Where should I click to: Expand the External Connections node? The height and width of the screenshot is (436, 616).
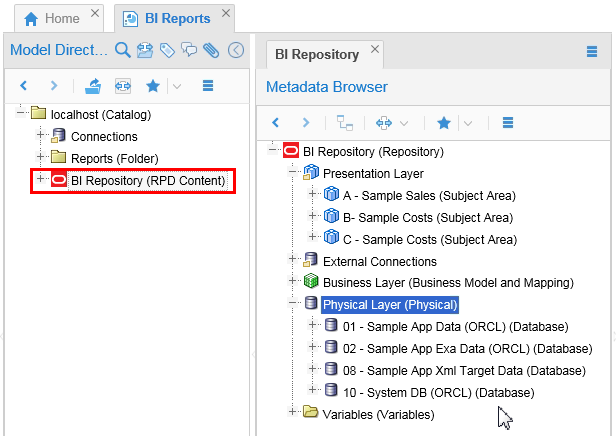click(292, 258)
